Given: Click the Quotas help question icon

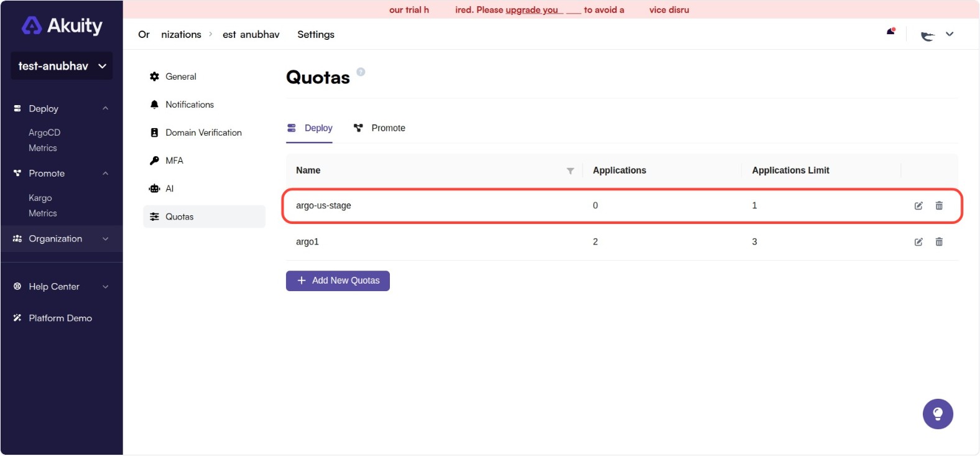Looking at the screenshot, I should click(x=361, y=72).
